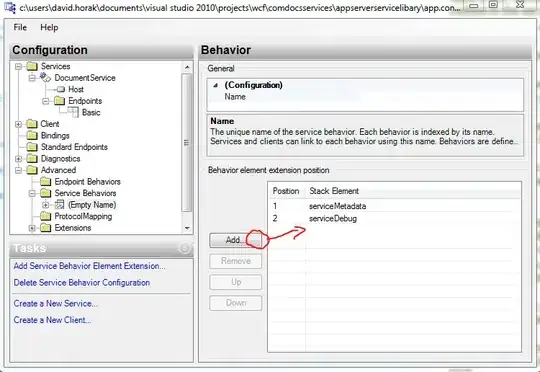Expand the Client tree node
The image size is (540, 372).
(x=18, y=124)
